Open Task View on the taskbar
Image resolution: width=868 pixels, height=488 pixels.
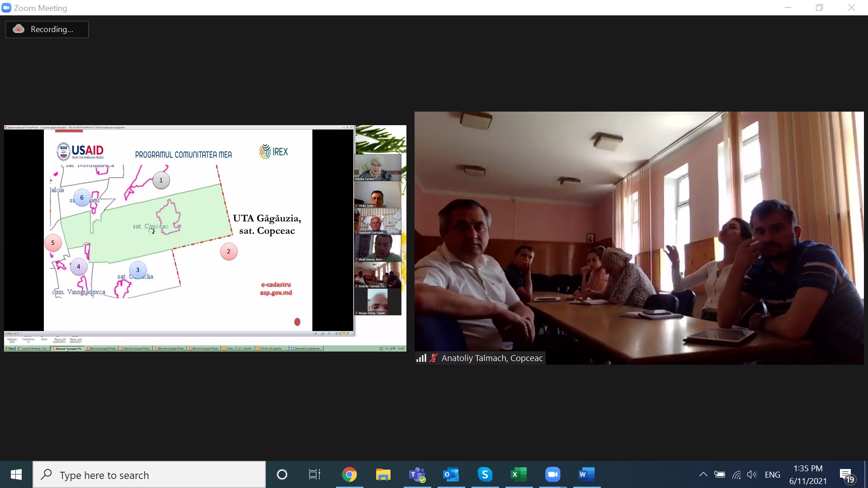click(314, 474)
